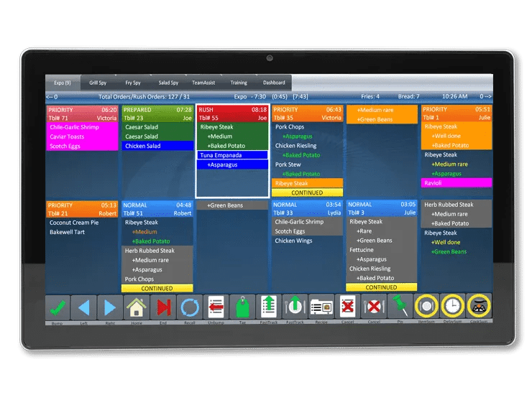The image size is (532, 395).
Task: Click CONTINUED bar under Tbl# 3 order
Action: tap(381, 287)
